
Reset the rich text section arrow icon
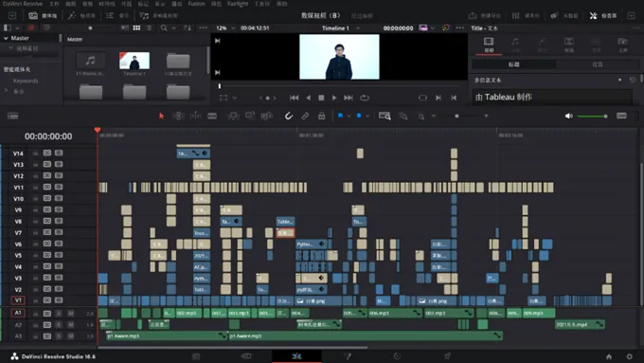point(633,80)
